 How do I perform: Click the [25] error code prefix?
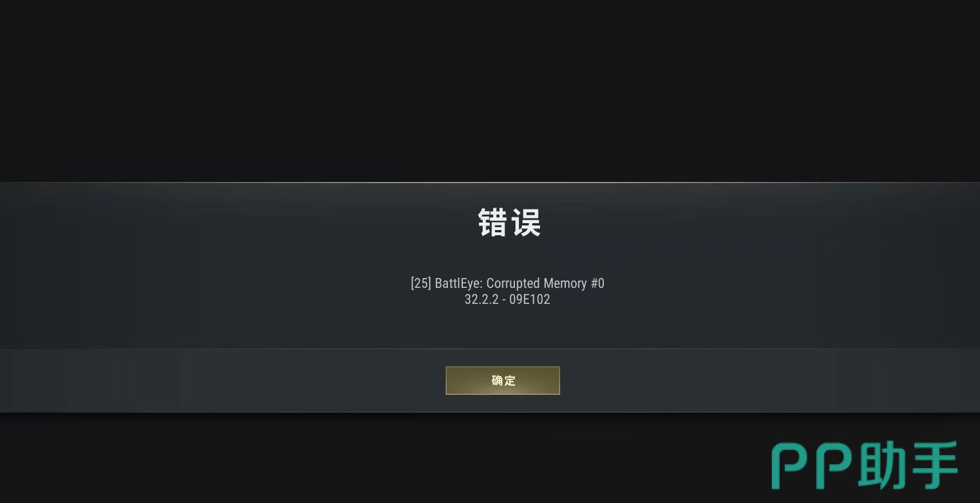coord(420,283)
